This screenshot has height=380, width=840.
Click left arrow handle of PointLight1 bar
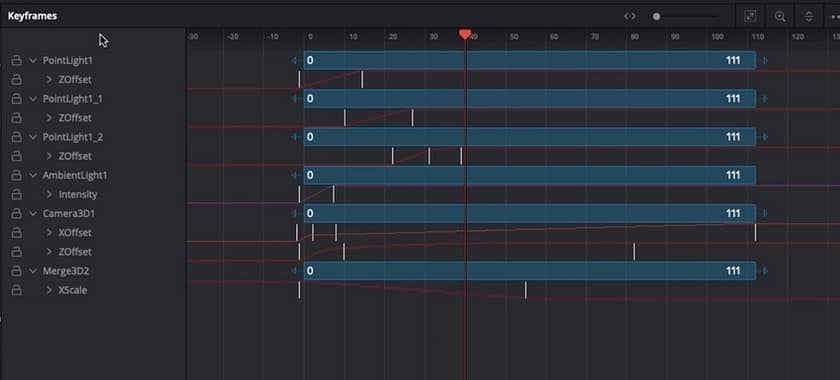click(x=294, y=60)
